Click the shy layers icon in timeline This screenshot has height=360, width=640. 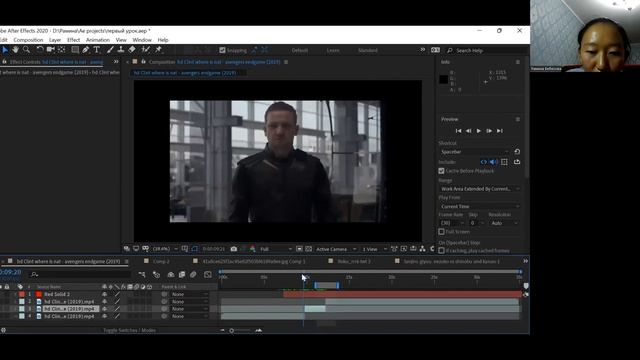point(171,274)
